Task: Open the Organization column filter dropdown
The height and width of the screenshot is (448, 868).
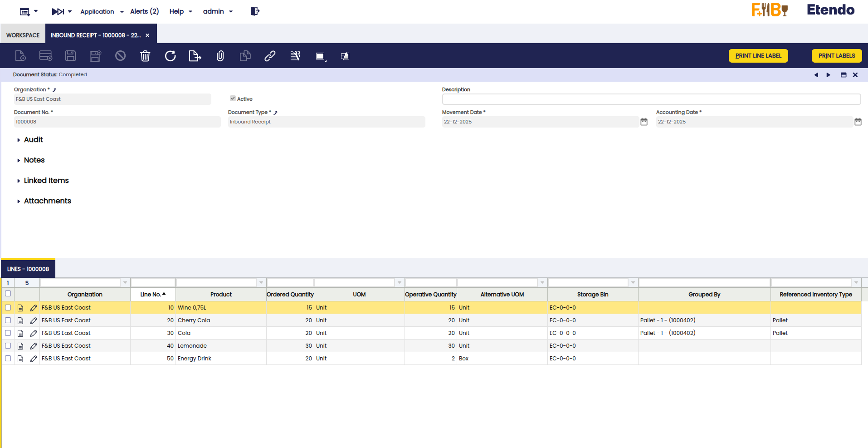Action: click(x=125, y=283)
